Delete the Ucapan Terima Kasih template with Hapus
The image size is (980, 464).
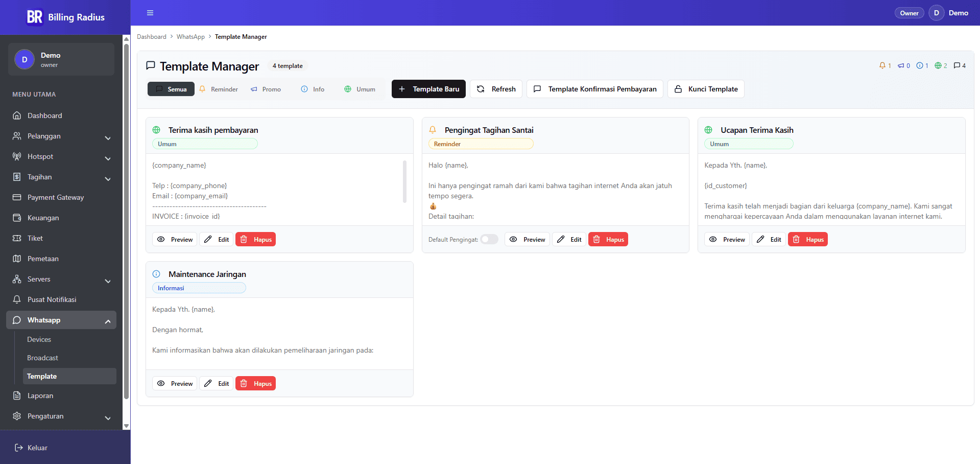808,239
